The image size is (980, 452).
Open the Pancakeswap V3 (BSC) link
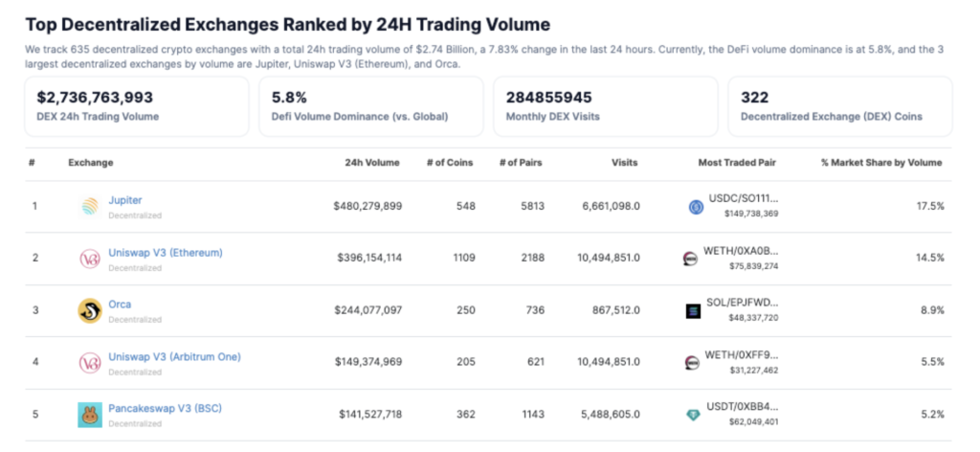pyautogui.click(x=167, y=409)
